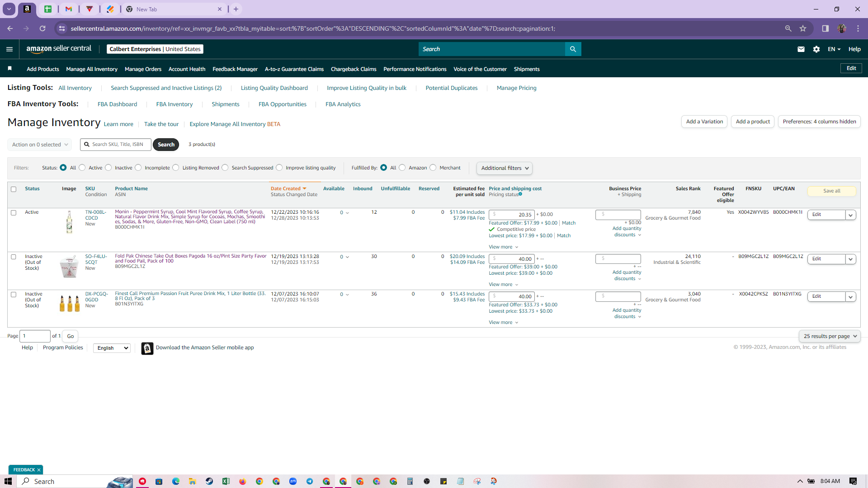Open Steam from the taskbar
868x488 pixels.
click(x=209, y=481)
